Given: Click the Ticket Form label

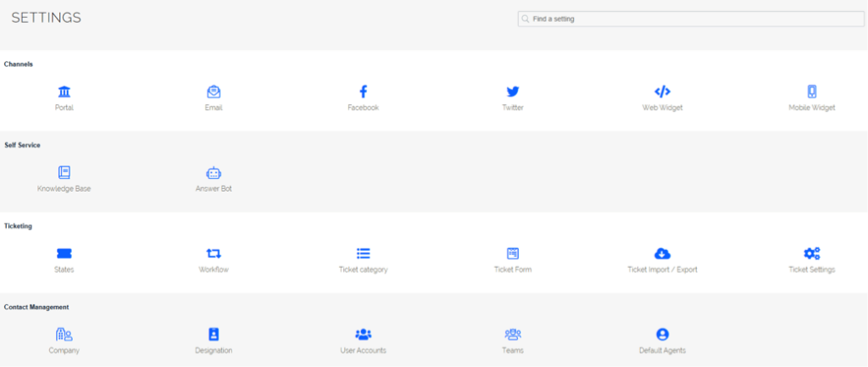Looking at the screenshot, I should (x=513, y=270).
